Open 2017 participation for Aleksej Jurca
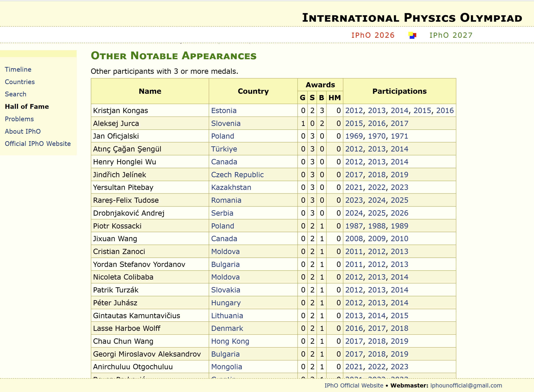Viewport: 534px width, 392px height. (400, 123)
